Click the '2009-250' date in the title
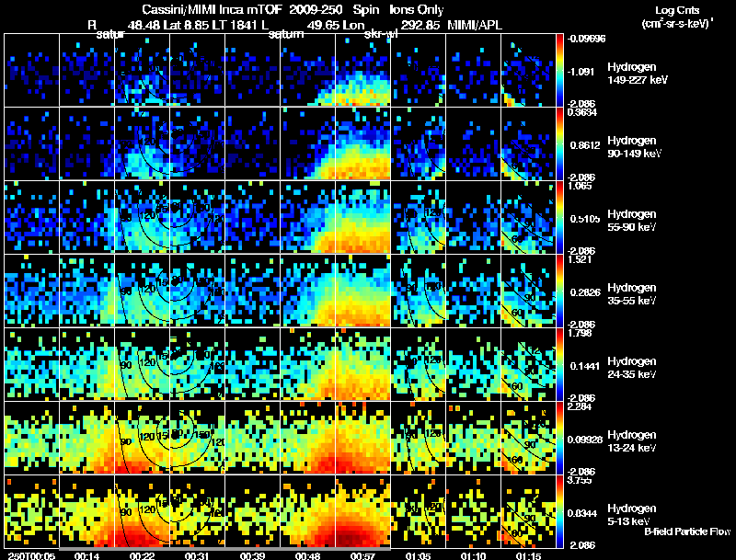 point(316,9)
